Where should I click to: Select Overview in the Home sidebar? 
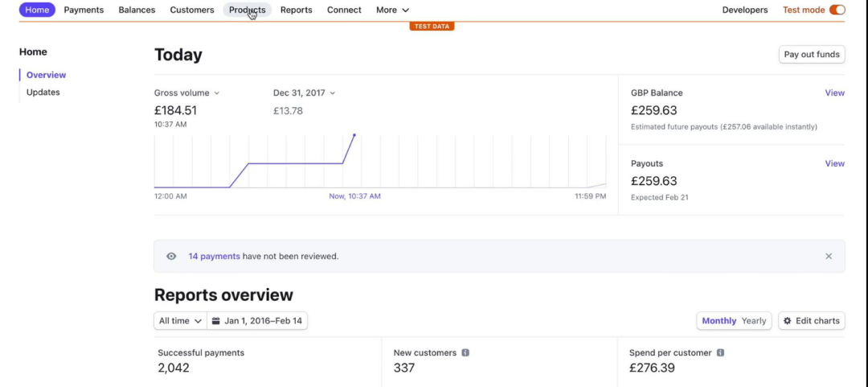coord(46,75)
